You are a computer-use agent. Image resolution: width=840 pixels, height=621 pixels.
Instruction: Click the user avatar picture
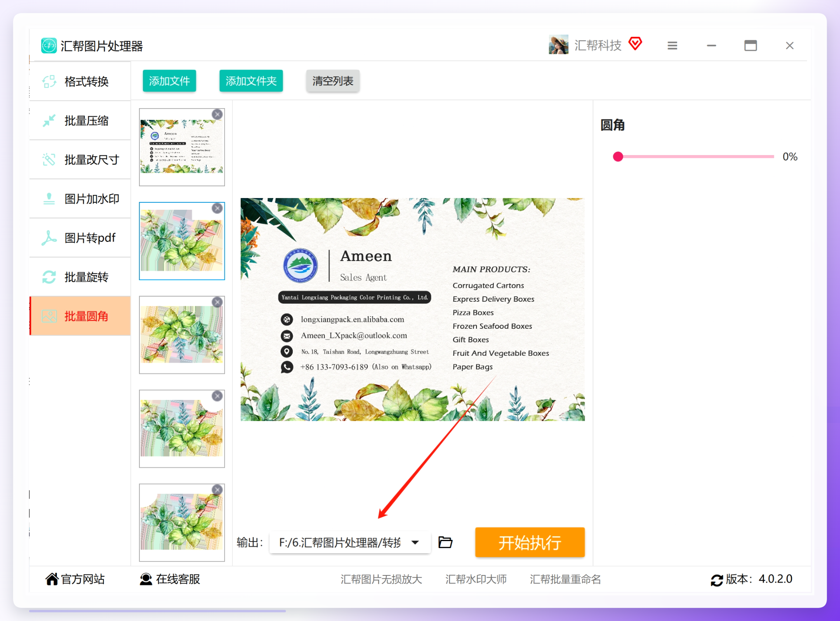[559, 45]
